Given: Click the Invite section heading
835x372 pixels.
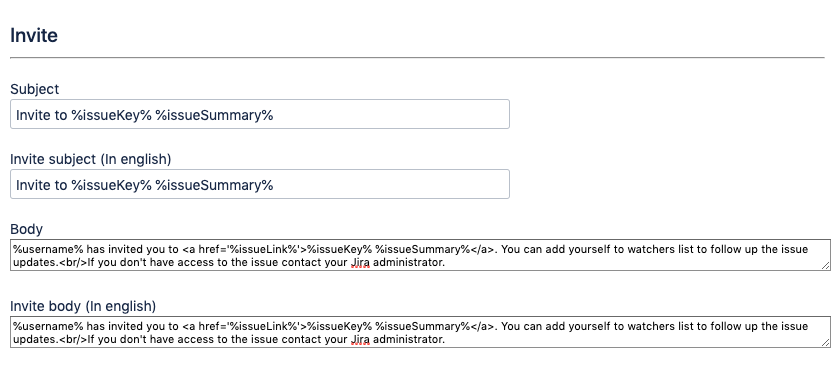Looking at the screenshot, I should (34, 36).
